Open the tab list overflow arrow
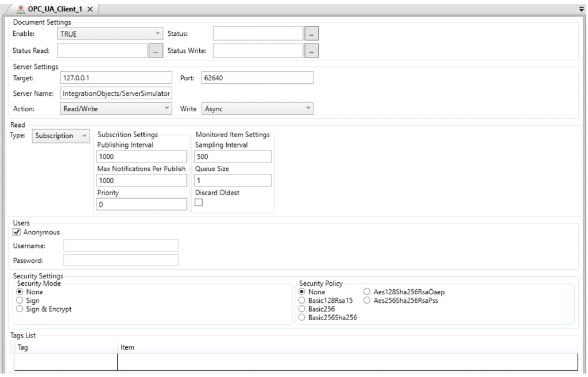The width and height of the screenshot is (588, 377). point(581,10)
